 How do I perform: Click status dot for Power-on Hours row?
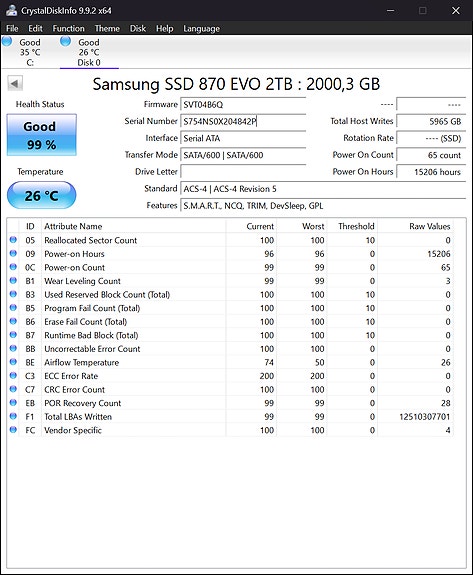pos(13,253)
